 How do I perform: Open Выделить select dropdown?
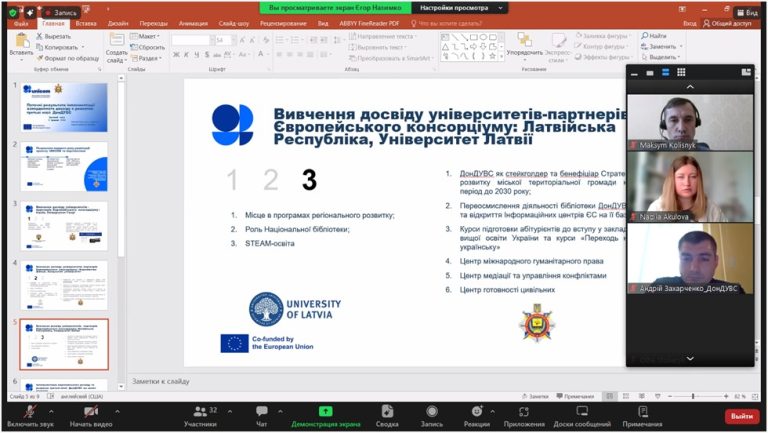[x=661, y=57]
